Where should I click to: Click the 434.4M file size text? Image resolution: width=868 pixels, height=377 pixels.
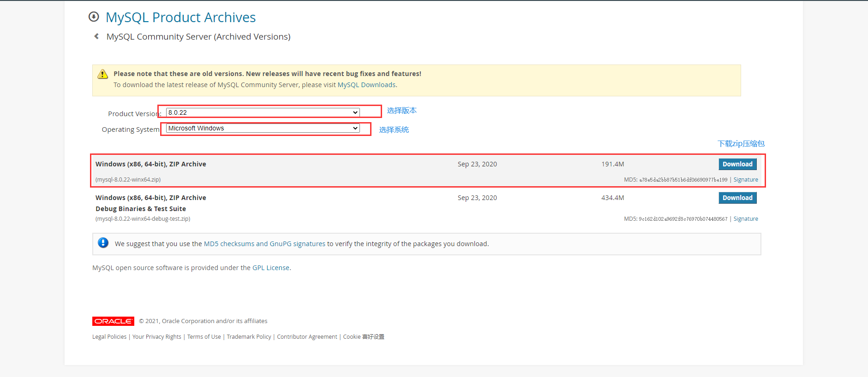tap(612, 198)
